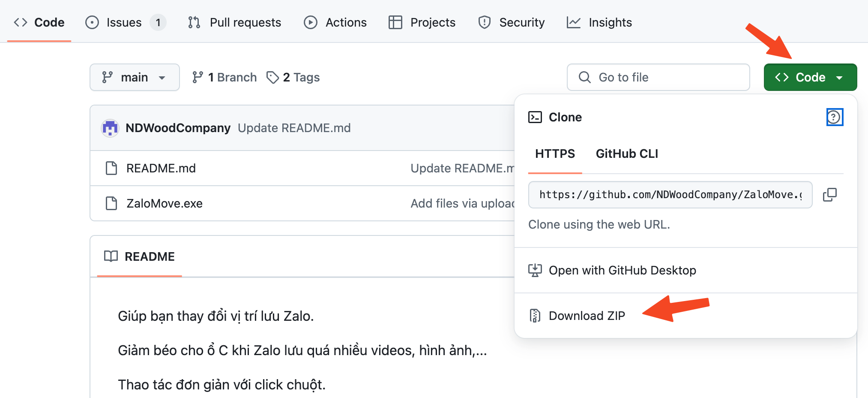Click the GitHub Desktop download icon
The image size is (868, 398).
(x=535, y=270)
